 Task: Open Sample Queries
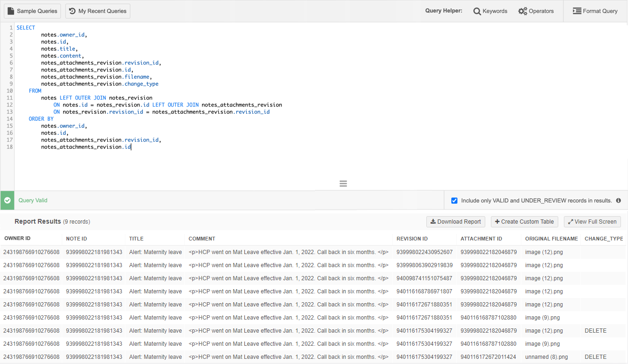pos(32,11)
